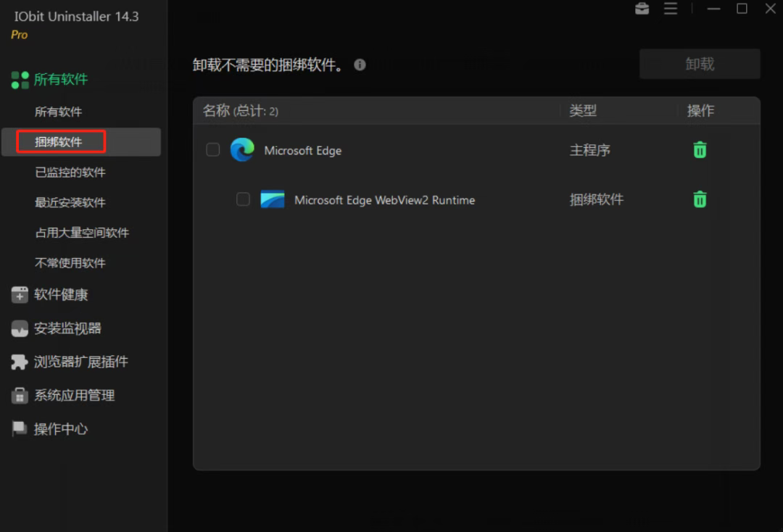Open the hamburger menu icon

[x=671, y=9]
